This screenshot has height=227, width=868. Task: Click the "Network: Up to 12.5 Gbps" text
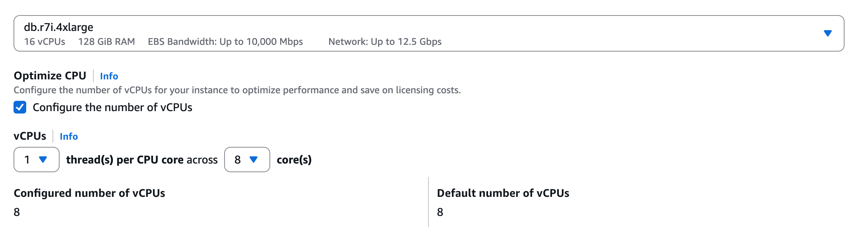pos(385,42)
